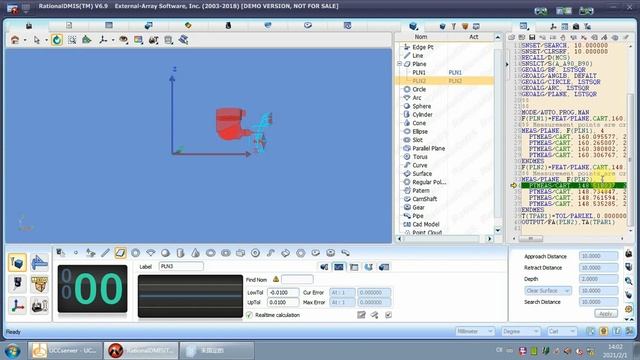Image resolution: width=640 pixels, height=360 pixels.
Task: Click the rotate view icon in toolbar
Action: (x=57, y=40)
